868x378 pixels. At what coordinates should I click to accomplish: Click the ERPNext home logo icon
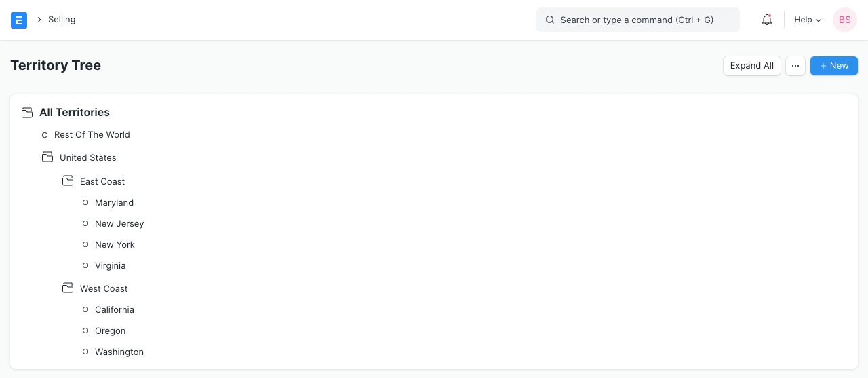click(19, 20)
